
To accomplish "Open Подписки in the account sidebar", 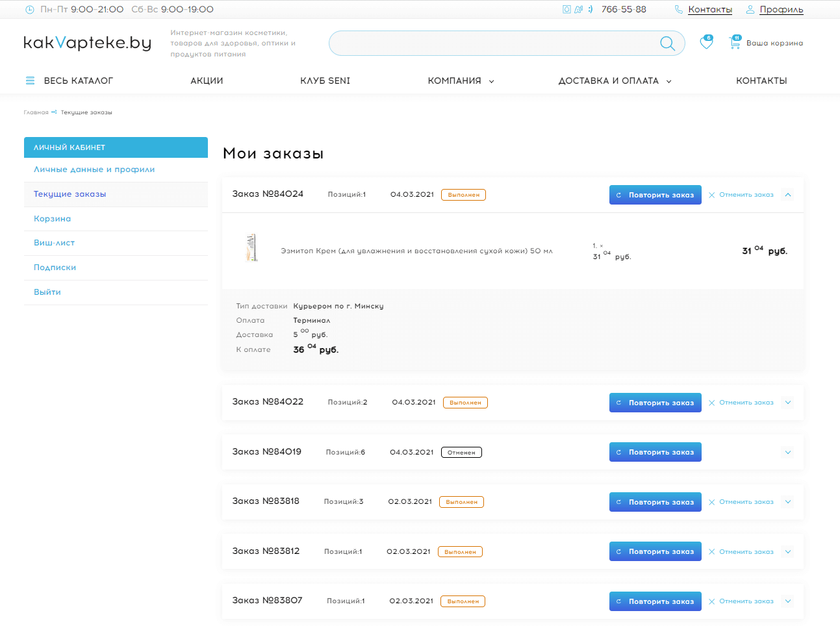I will click(55, 268).
